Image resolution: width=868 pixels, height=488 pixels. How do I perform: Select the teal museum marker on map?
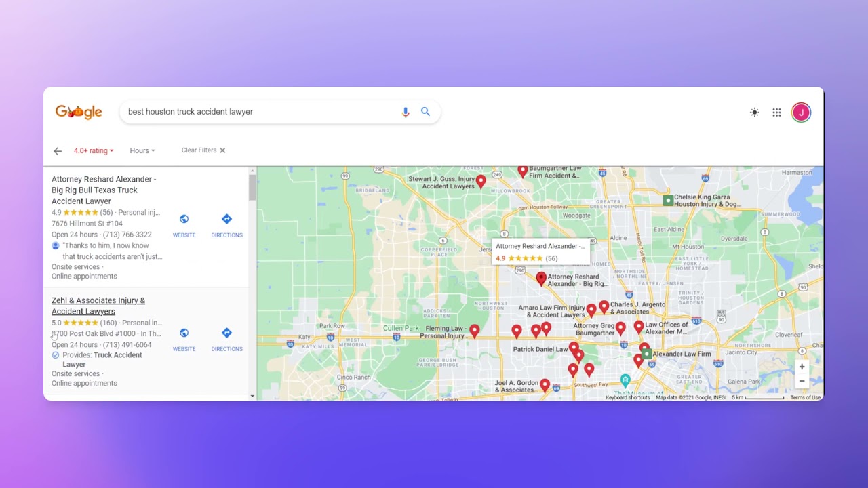625,380
